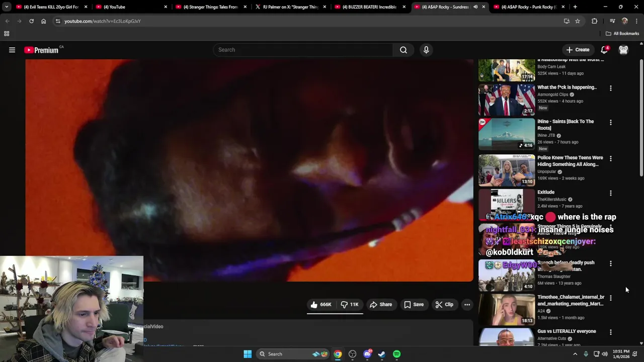The height and width of the screenshot is (362, 644).
Task: Close the 'Evil Teens KILL' tab
Action: coord(86,7)
